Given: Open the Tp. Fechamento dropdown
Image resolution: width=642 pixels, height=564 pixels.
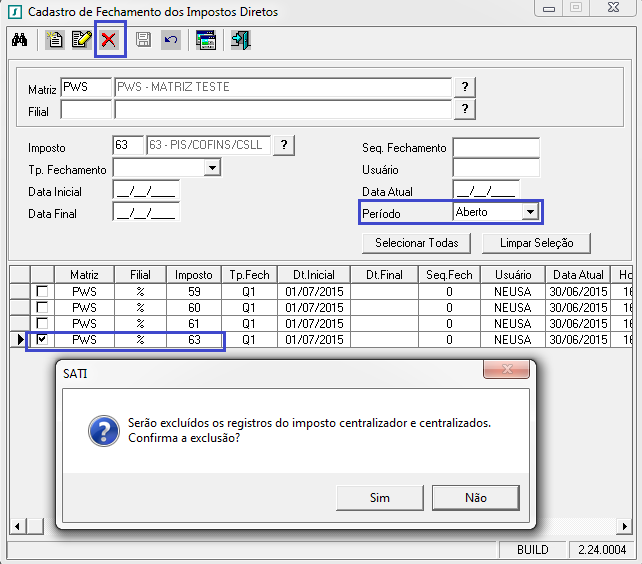Looking at the screenshot, I should (x=211, y=168).
